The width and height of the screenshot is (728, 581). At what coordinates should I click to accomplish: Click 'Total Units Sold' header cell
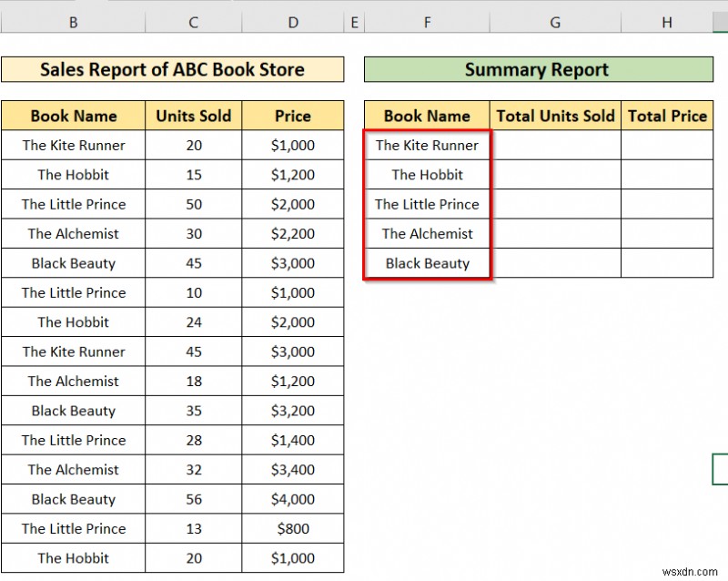click(x=555, y=116)
